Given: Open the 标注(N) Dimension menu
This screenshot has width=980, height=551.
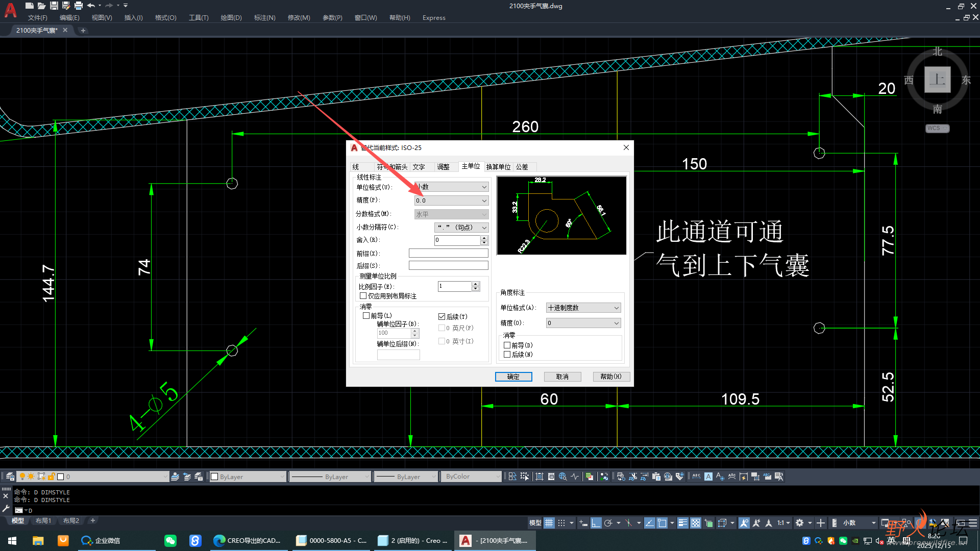Looking at the screenshot, I should pos(264,18).
